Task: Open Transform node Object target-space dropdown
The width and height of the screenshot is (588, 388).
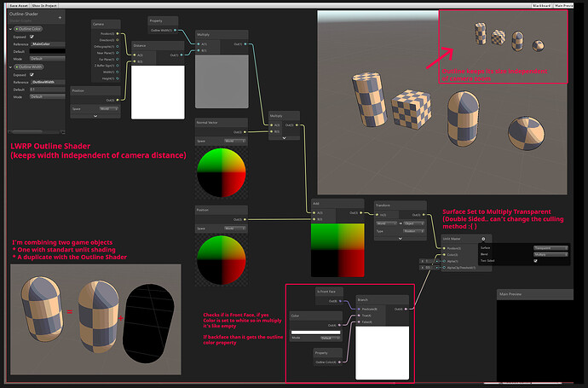Action: [x=414, y=223]
